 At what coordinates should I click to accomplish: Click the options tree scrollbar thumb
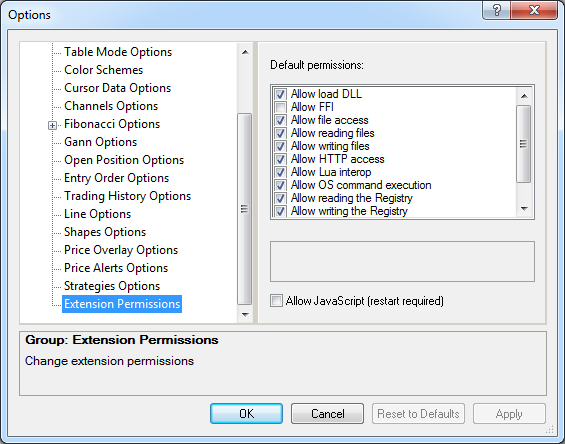pyautogui.click(x=245, y=209)
